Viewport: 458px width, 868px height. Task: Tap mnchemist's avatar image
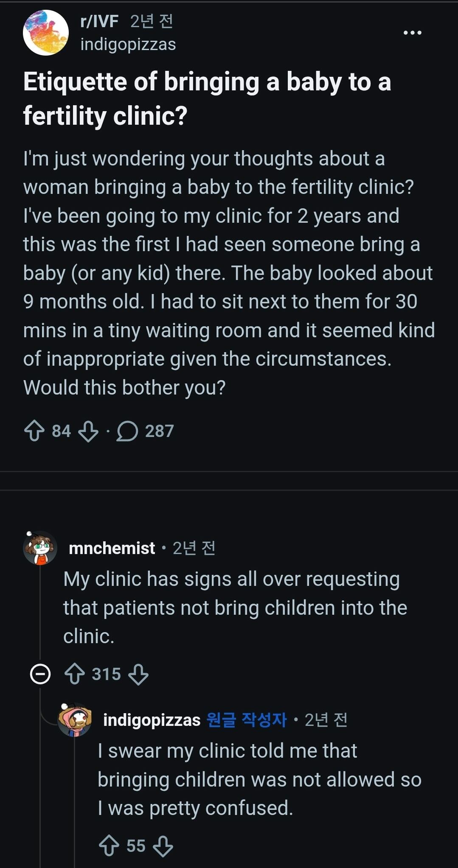coord(40,548)
